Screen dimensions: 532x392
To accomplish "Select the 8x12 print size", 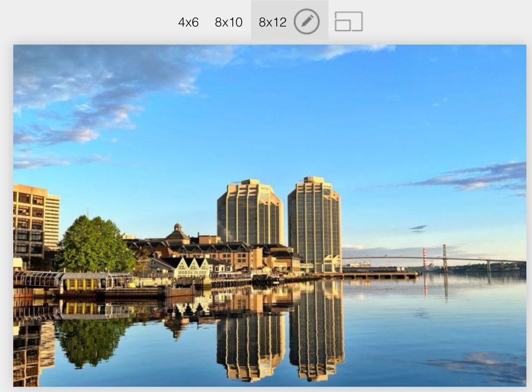I will (x=273, y=22).
